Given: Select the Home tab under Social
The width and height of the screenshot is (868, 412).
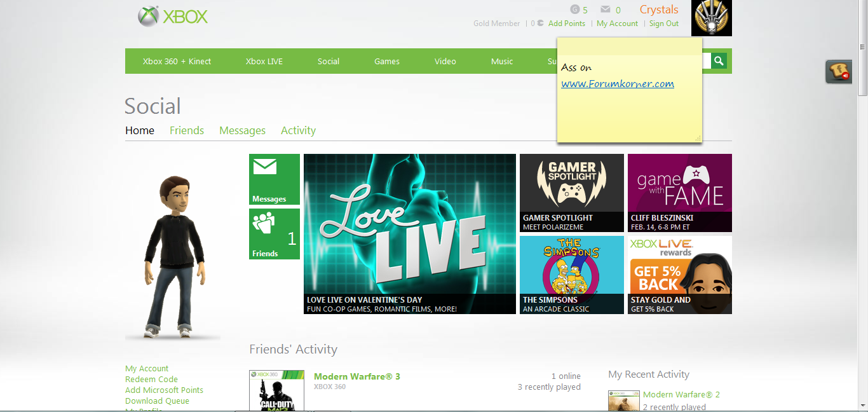Looking at the screenshot, I should (x=140, y=130).
